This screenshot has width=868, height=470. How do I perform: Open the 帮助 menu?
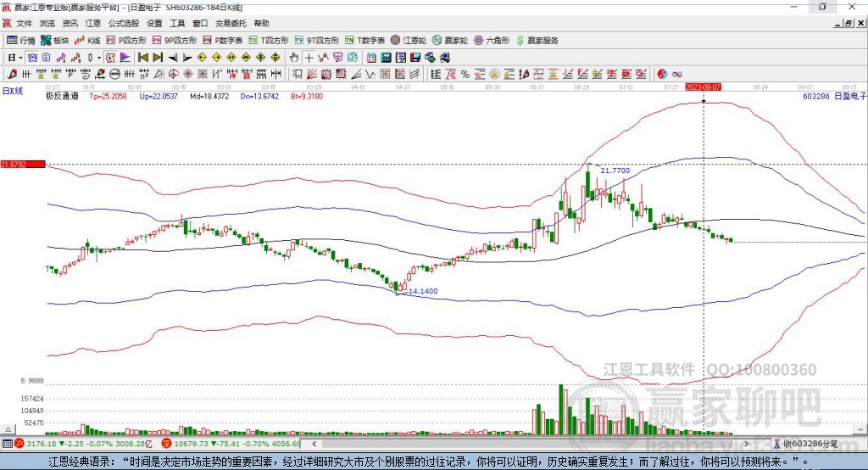(x=261, y=23)
